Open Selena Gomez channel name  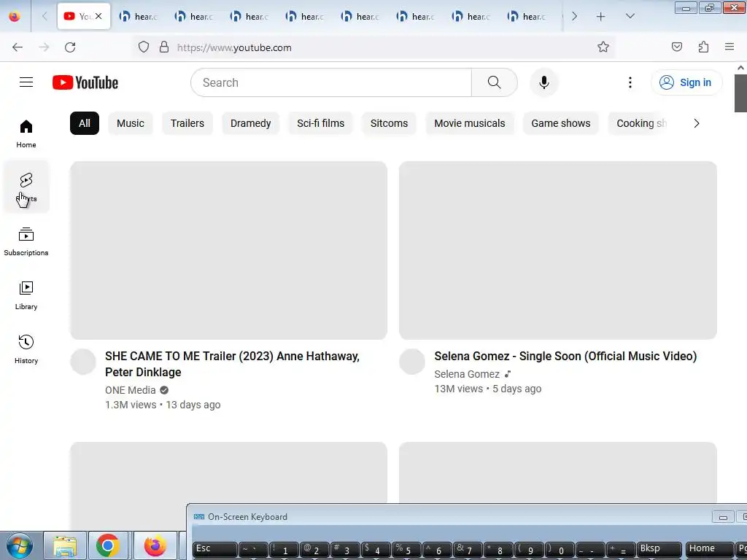click(467, 374)
